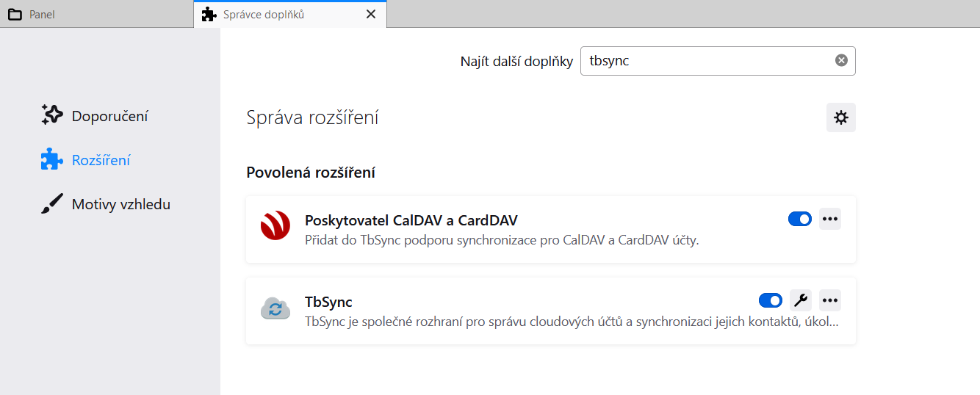980x395 pixels.
Task: Clear the tbsync search text
Action: tap(841, 60)
